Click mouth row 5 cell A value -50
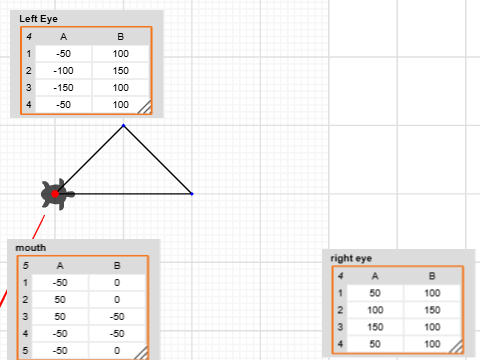 click(x=60, y=351)
